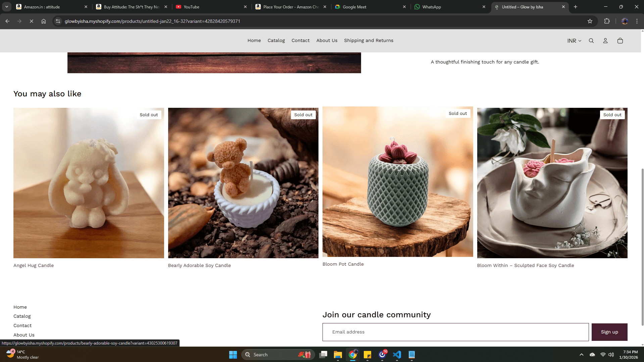This screenshot has width=644, height=362.
Task: Open the Home nav link in header
Action: pyautogui.click(x=254, y=41)
